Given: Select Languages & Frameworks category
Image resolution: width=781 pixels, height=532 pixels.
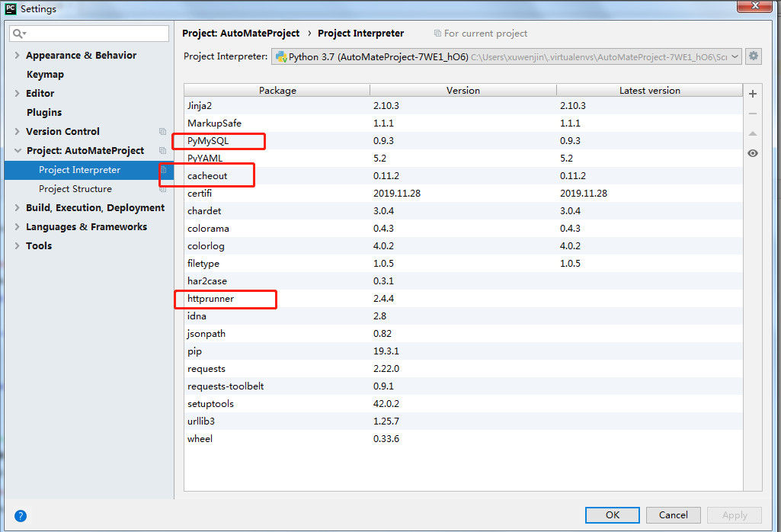Looking at the screenshot, I should [x=87, y=226].
